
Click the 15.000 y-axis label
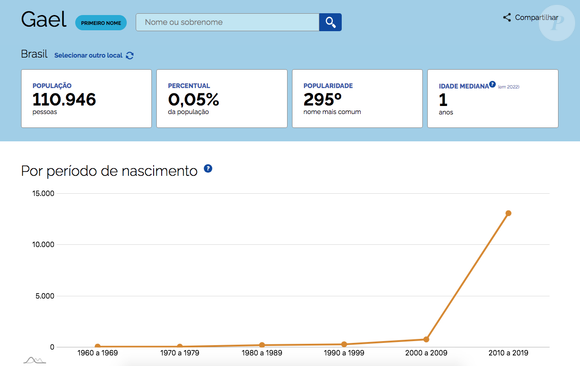[x=43, y=193]
